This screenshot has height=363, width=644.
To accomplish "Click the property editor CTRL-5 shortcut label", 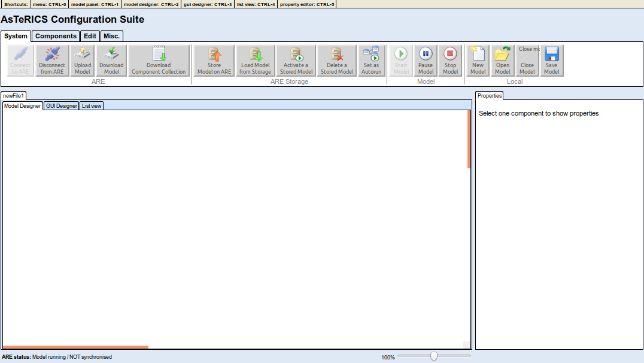I will point(307,4).
